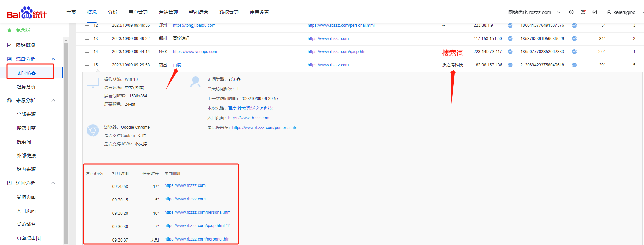Click the Baidu Tongji logo

pos(27,13)
